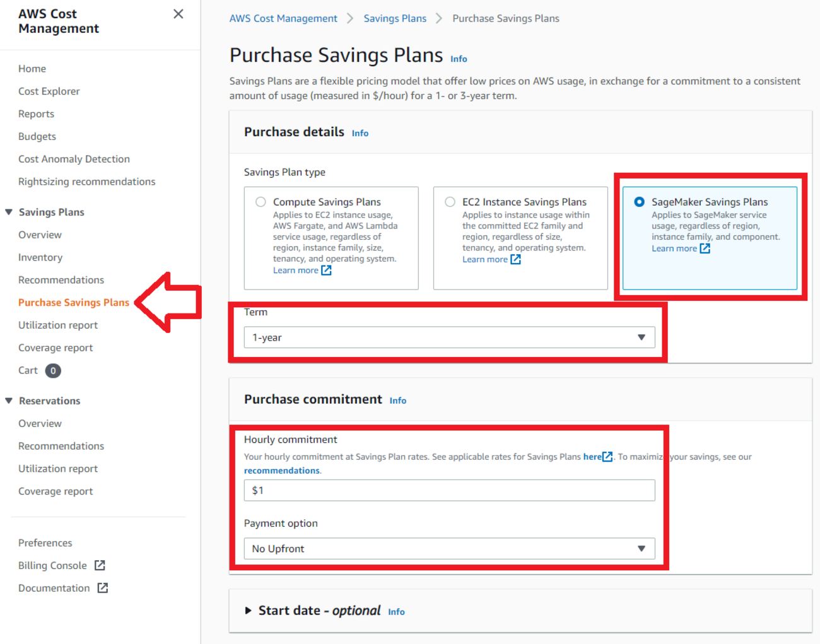Click Savings Plans breadcrumb link
This screenshot has width=820, height=644.
click(395, 18)
